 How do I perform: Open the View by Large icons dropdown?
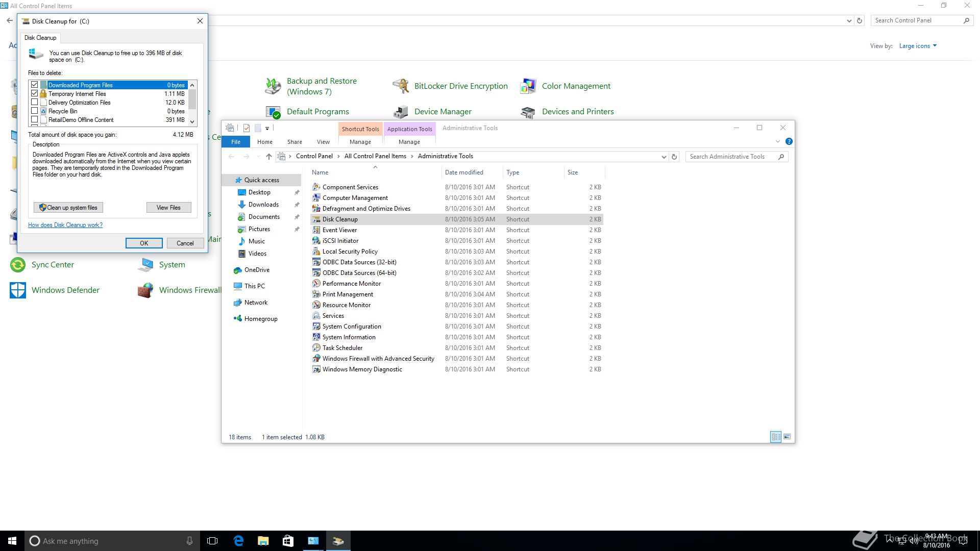tap(918, 46)
